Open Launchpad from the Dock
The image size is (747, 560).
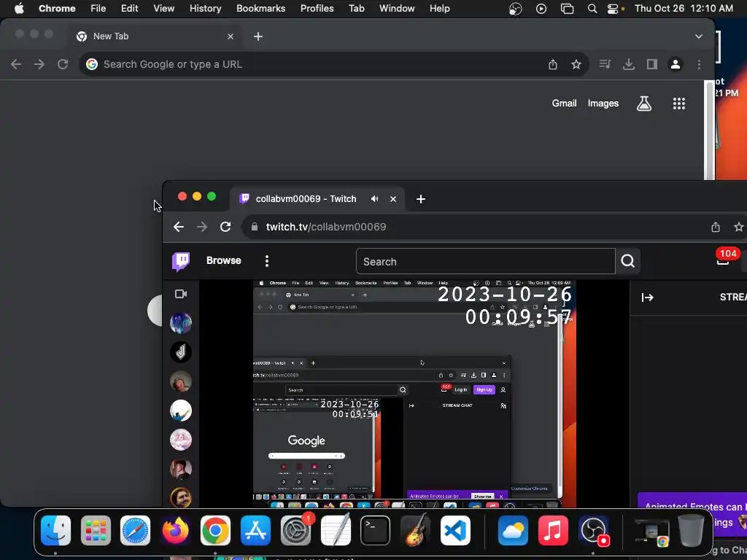click(x=96, y=531)
